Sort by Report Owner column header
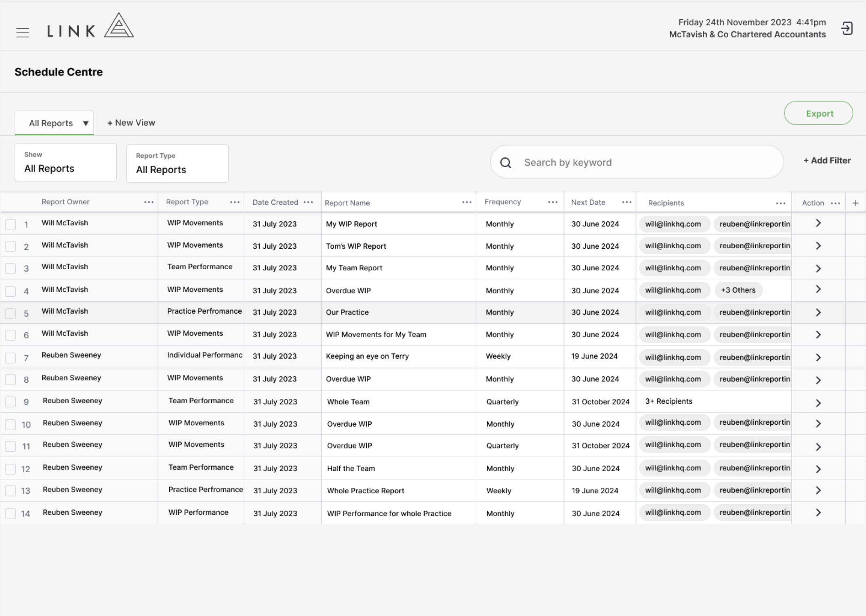Image resolution: width=866 pixels, height=616 pixels. click(65, 202)
